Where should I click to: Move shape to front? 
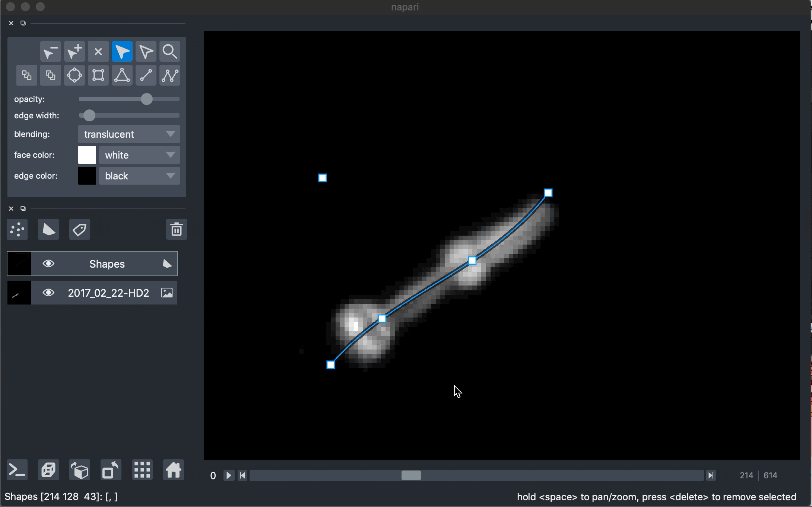[50, 75]
